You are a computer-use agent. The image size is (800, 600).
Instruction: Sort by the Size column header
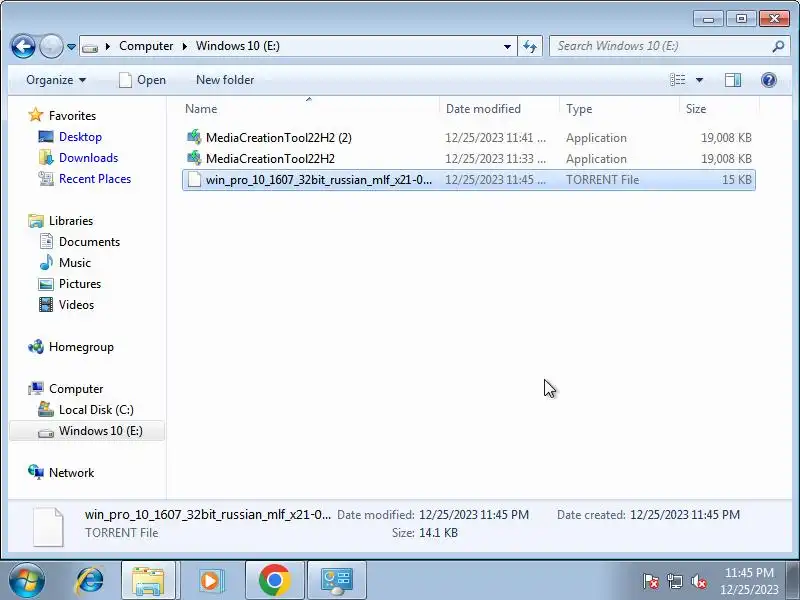pyautogui.click(x=696, y=109)
